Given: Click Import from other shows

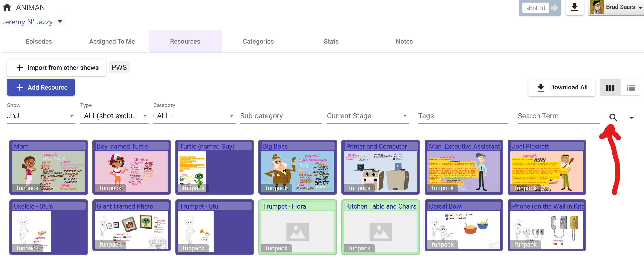Looking at the screenshot, I should point(57,68).
